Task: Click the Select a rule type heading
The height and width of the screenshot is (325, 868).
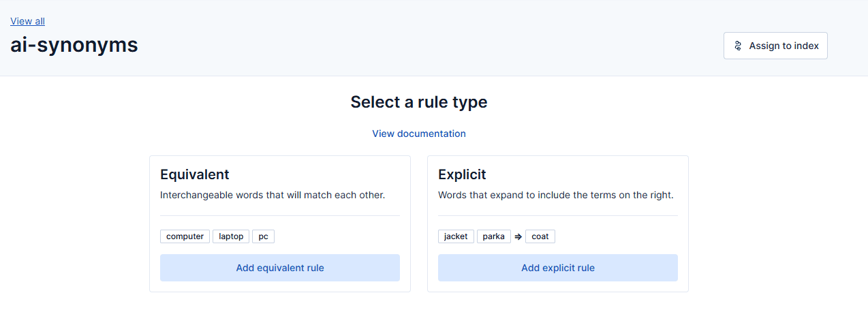Action: 419,102
